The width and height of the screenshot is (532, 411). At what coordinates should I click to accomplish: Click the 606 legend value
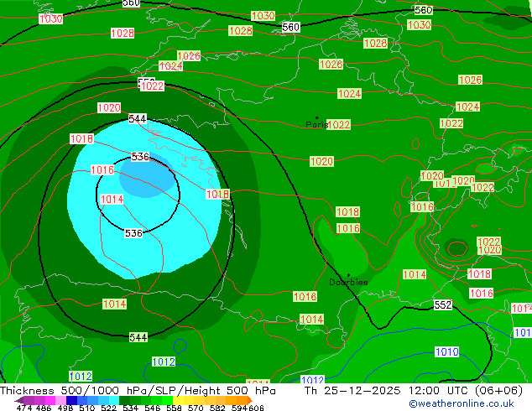coord(255,408)
